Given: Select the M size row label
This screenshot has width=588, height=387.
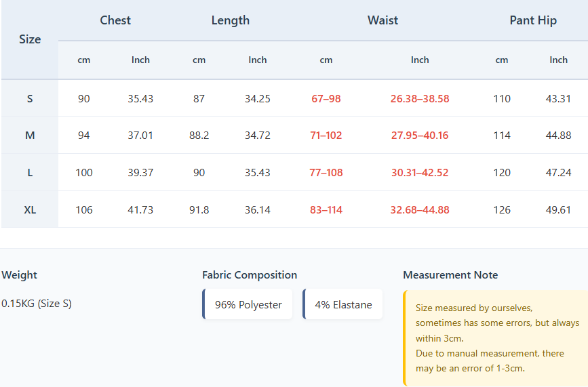Looking at the screenshot, I should click(x=30, y=136).
